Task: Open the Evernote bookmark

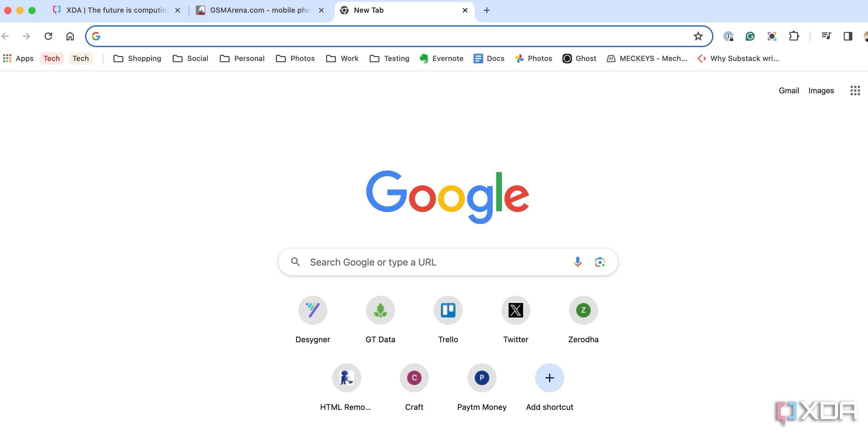Action: tap(442, 58)
